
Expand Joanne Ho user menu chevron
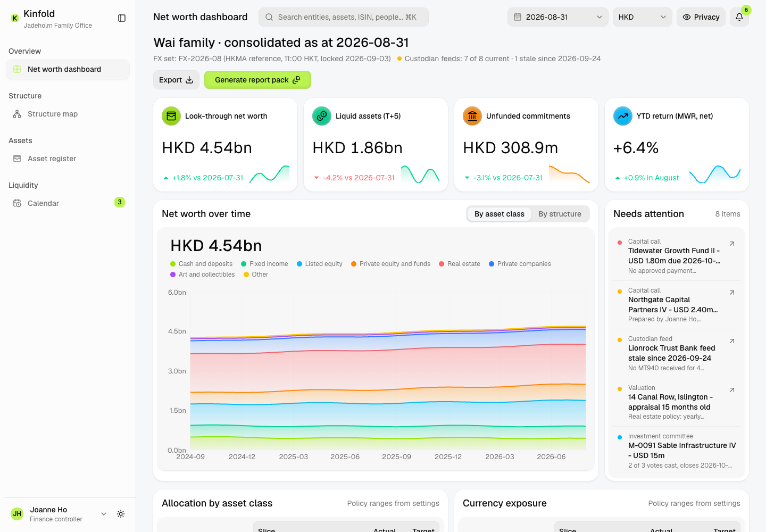(104, 514)
